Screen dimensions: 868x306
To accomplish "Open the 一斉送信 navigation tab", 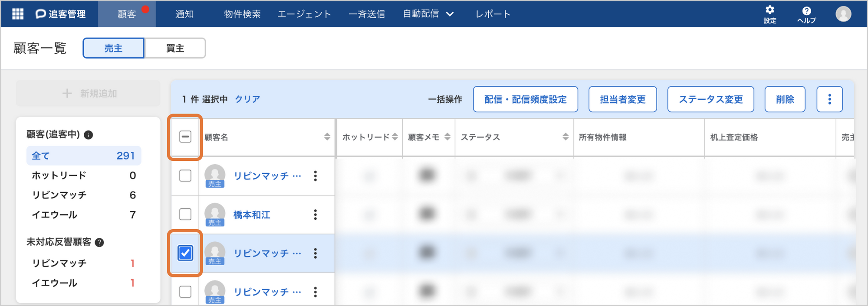I will pos(367,14).
